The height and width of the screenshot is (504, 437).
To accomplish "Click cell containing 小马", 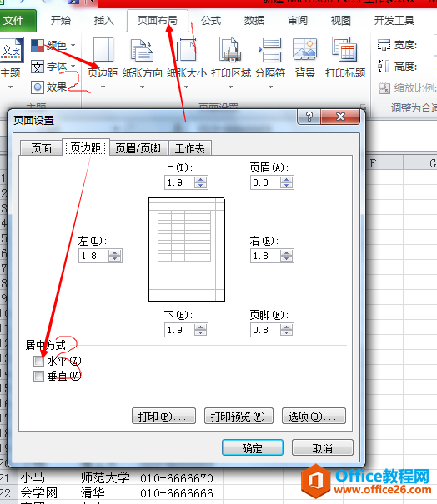I will (48, 477).
